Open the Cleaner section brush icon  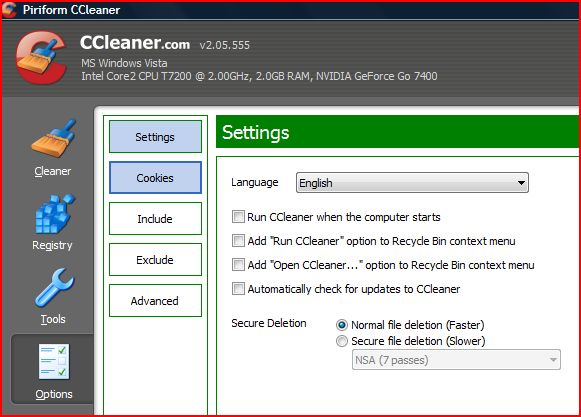tap(54, 138)
